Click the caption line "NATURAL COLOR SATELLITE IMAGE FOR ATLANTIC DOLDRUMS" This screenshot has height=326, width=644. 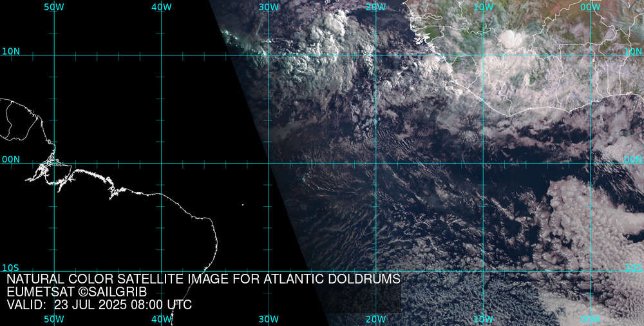pos(204,279)
